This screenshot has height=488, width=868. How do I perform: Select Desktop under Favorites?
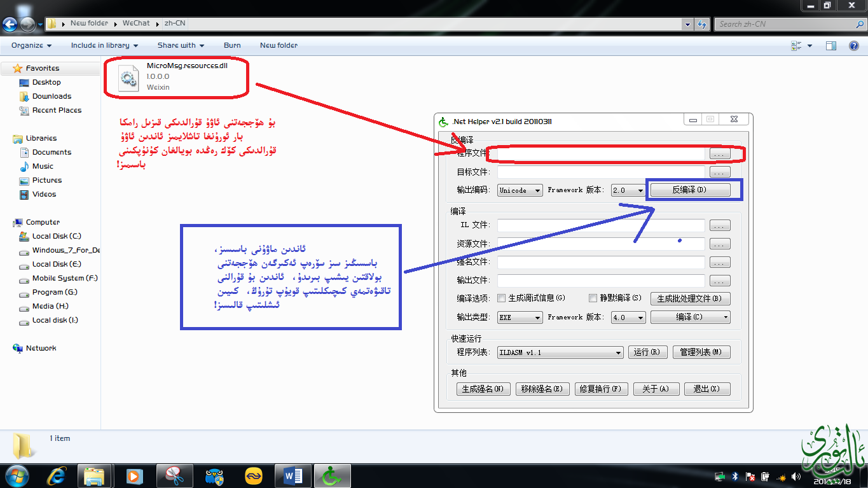pos(46,82)
